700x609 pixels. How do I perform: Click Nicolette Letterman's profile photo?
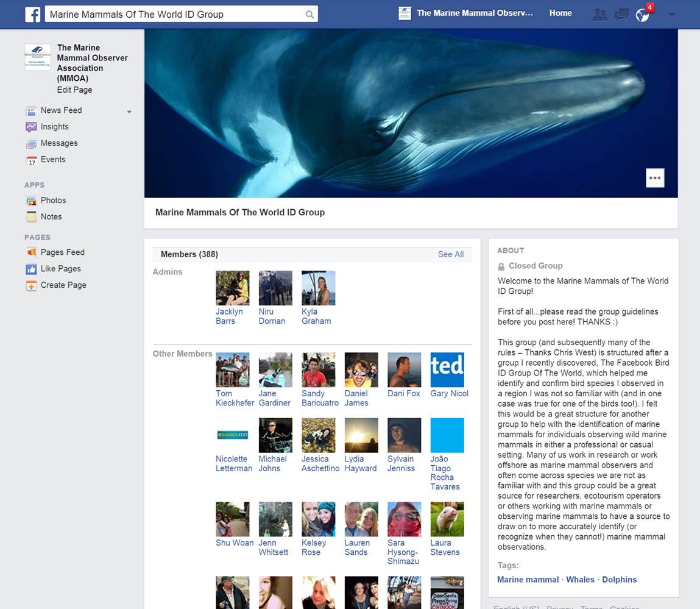(x=233, y=435)
